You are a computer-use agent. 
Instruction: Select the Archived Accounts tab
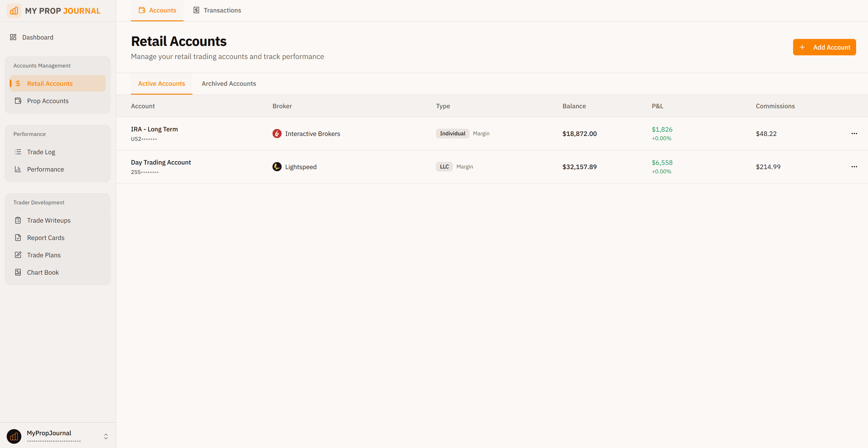point(229,84)
